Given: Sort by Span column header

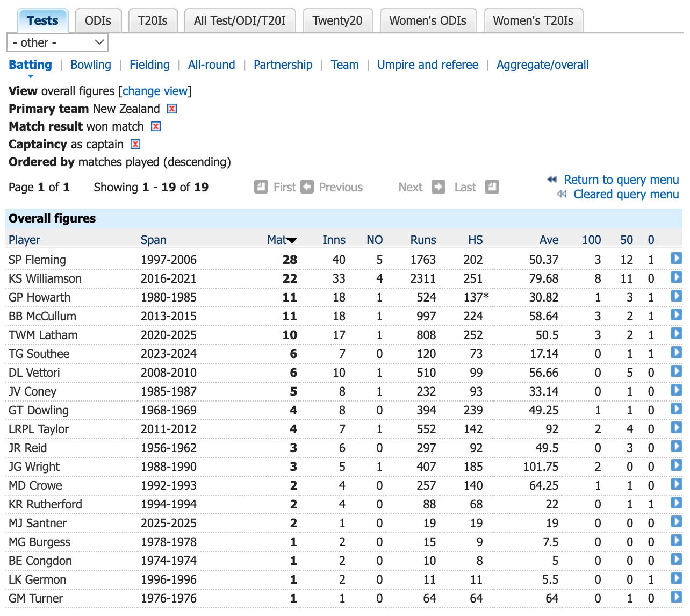Looking at the screenshot, I should pyautogui.click(x=154, y=240).
